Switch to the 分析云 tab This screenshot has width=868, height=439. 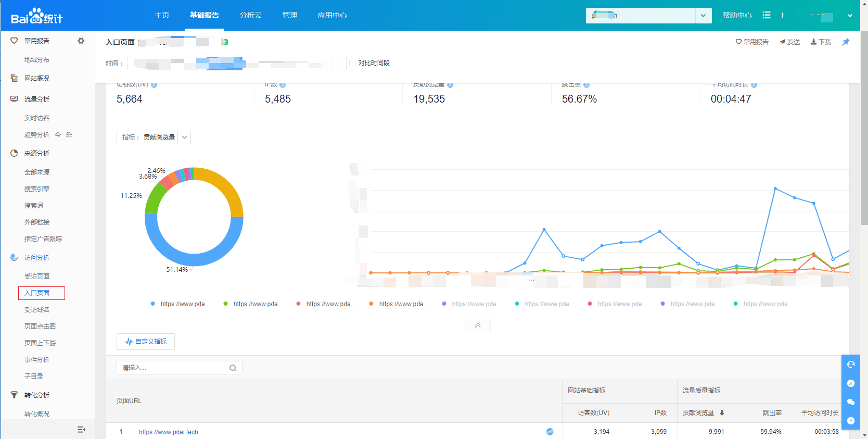click(x=250, y=15)
